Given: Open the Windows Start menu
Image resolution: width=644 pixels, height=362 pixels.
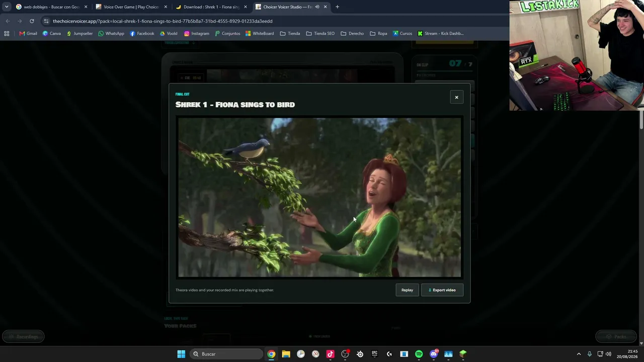Looking at the screenshot, I should click(x=181, y=354).
